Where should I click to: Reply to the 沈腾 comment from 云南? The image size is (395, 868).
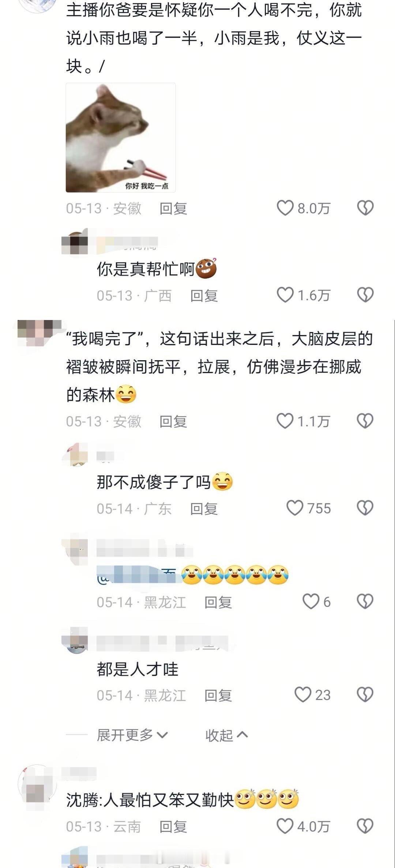(173, 826)
